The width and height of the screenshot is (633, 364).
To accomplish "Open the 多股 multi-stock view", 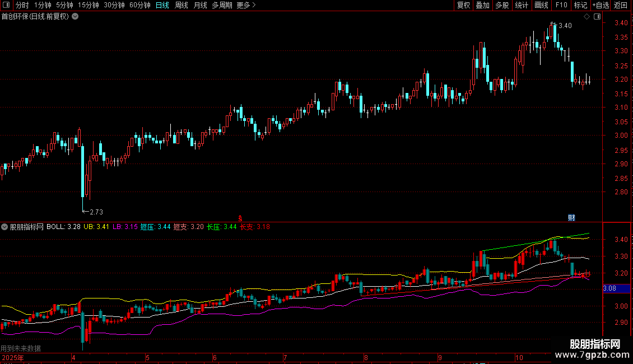I will (502, 5).
